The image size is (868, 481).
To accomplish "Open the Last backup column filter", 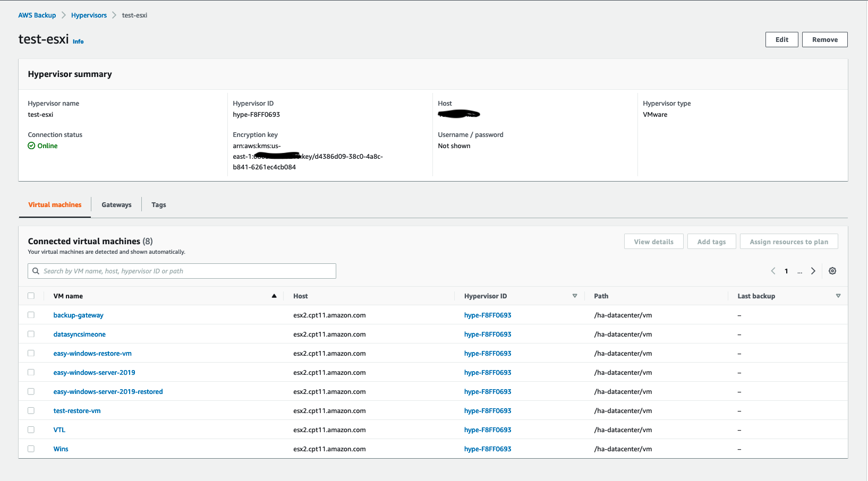I will [x=838, y=296].
